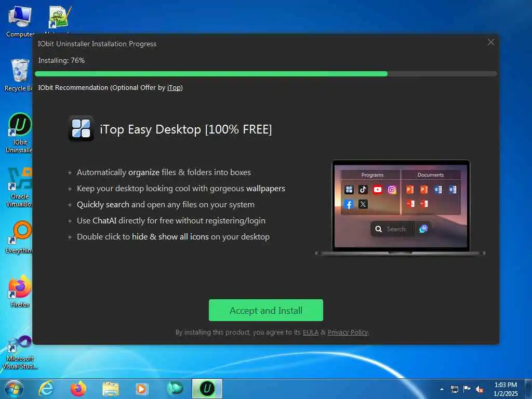The height and width of the screenshot is (399, 532).
Task: Click the iTop Easy Desktop logo icon
Action: (x=81, y=129)
